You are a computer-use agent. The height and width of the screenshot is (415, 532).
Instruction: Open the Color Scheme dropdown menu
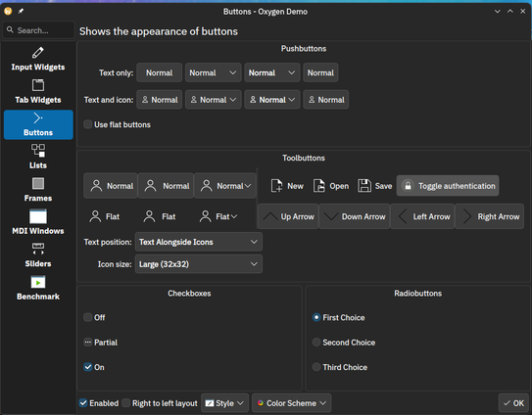click(x=291, y=403)
